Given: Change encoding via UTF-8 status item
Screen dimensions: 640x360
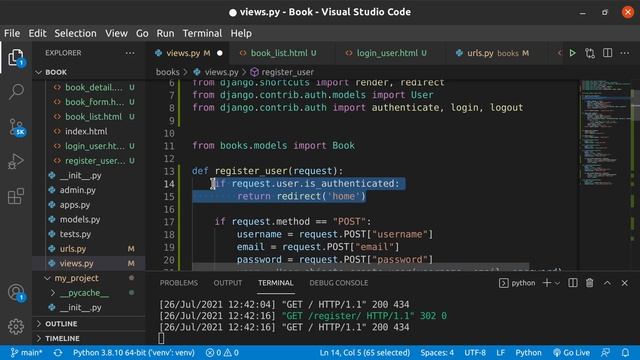Looking at the screenshot, I should pyautogui.click(x=475, y=353).
